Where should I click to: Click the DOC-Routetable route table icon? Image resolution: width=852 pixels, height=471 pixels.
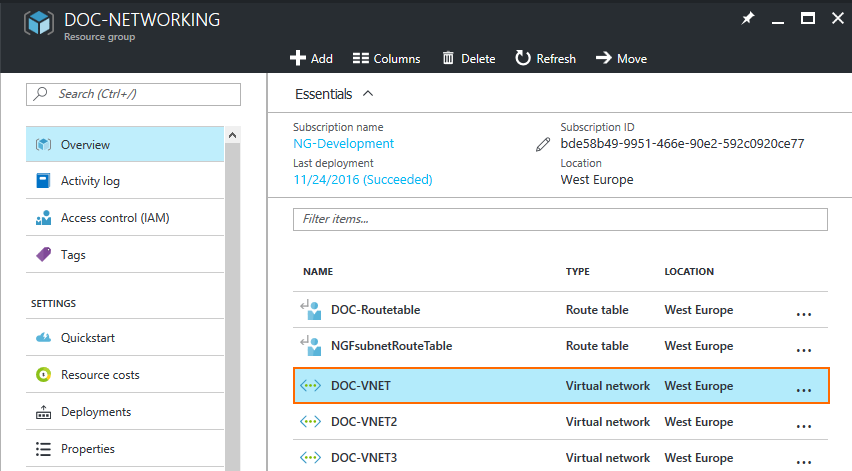tap(311, 310)
